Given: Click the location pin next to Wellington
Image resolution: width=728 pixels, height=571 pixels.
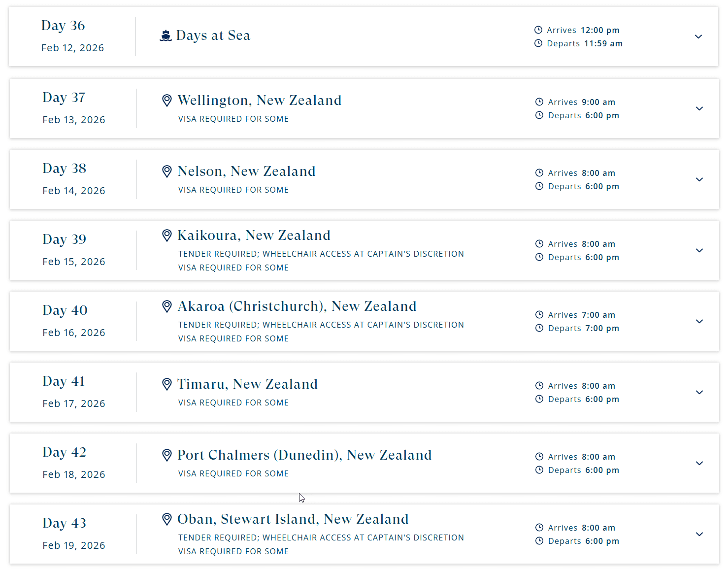Looking at the screenshot, I should [167, 101].
